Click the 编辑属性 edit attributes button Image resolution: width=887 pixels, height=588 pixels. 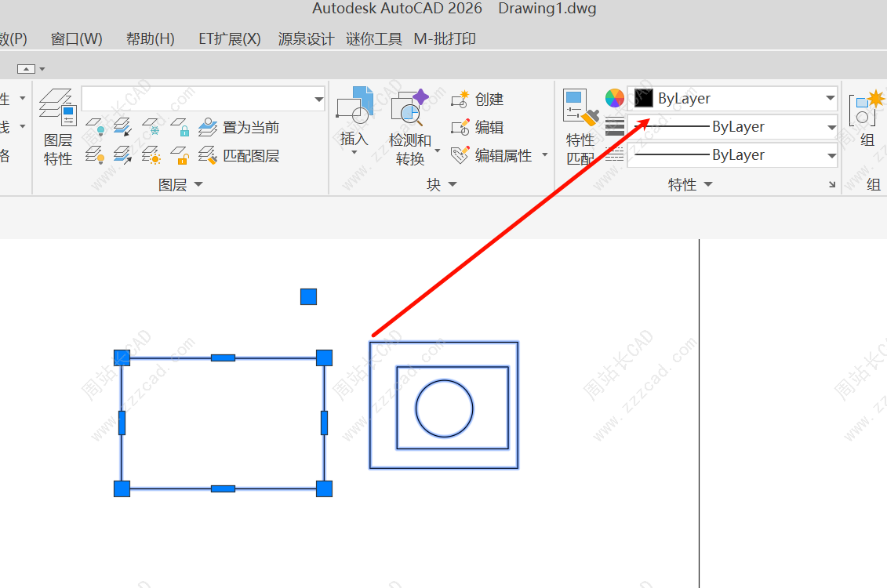click(503, 155)
